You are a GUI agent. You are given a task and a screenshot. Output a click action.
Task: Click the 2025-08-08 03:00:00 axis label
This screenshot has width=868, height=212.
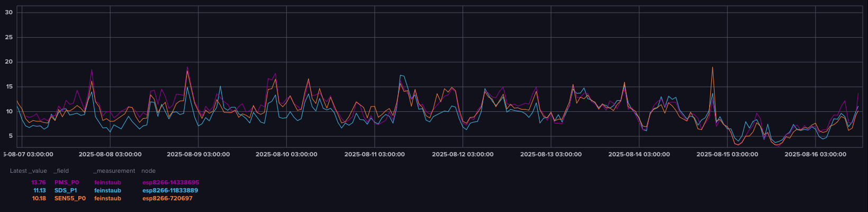110,154
